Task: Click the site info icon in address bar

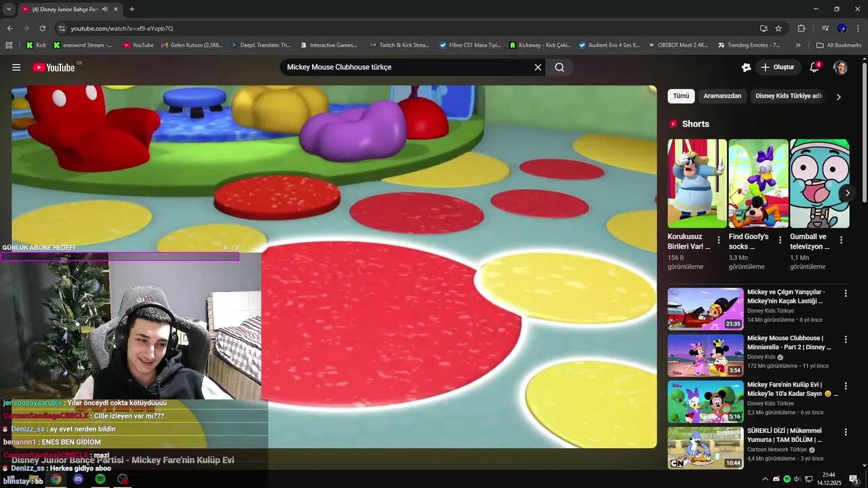Action: (x=61, y=28)
